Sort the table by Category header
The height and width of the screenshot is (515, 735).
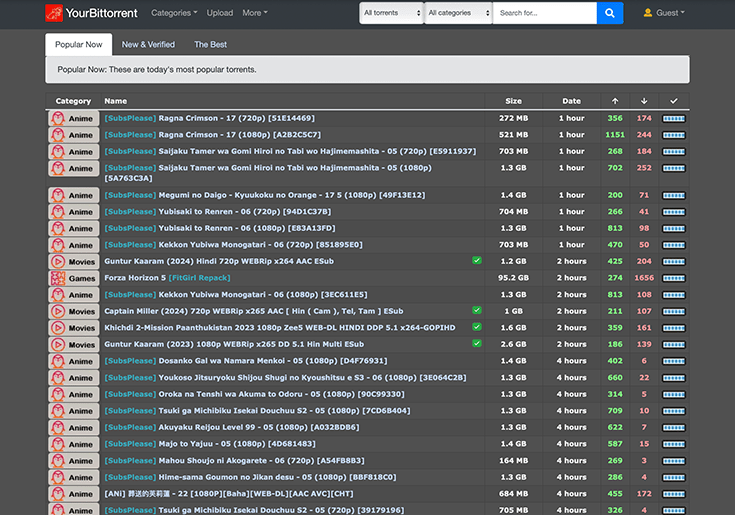(x=73, y=101)
